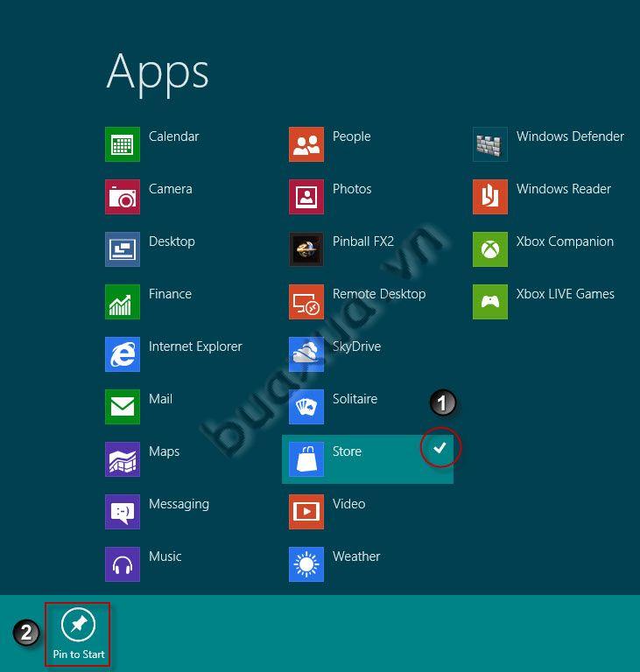This screenshot has height=672, width=640.
Task: Open the SkyDrive cloud icon
Action: (x=306, y=354)
